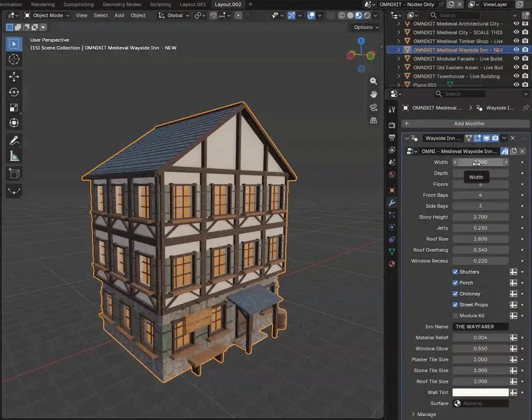Switch to the Scripting workspace tab
This screenshot has height=420, width=532.
160,5
